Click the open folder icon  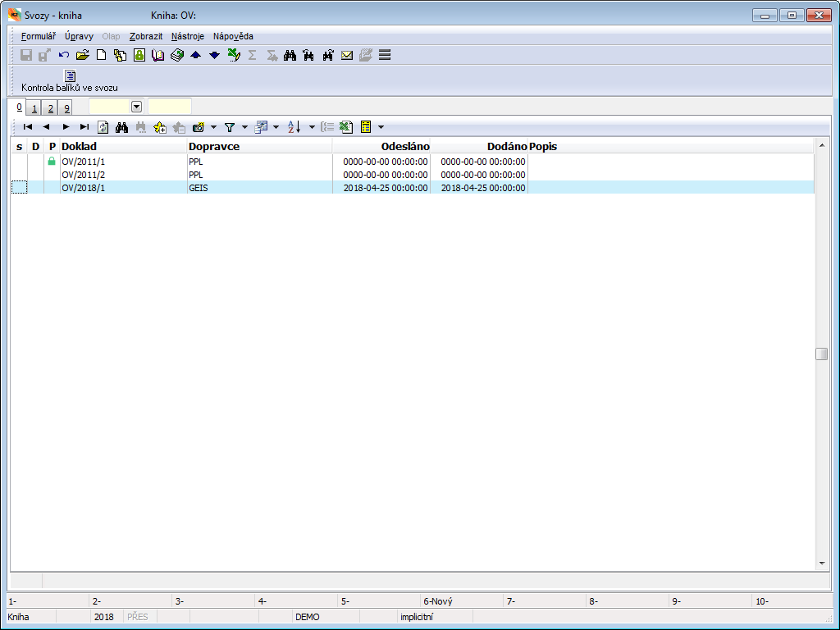82,55
